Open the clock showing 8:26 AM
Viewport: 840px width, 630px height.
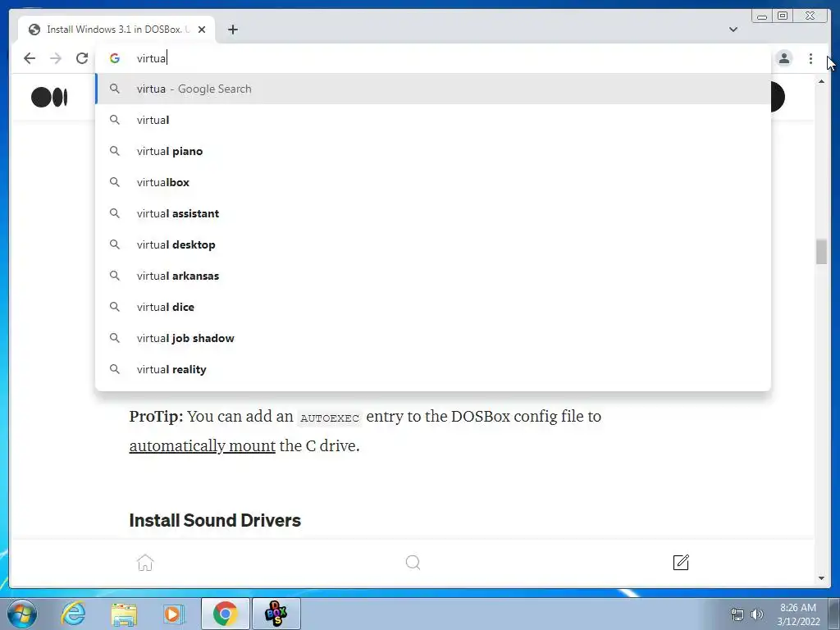point(798,614)
